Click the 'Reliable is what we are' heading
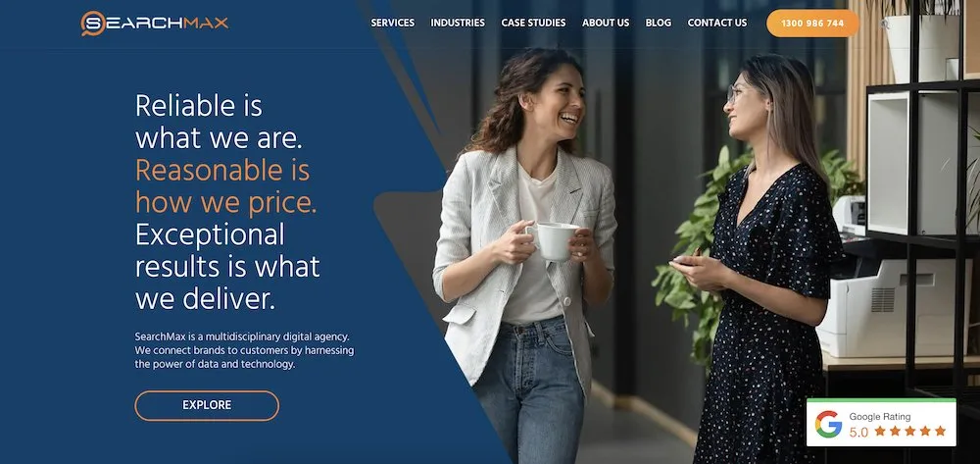The width and height of the screenshot is (980, 464). click(x=219, y=122)
